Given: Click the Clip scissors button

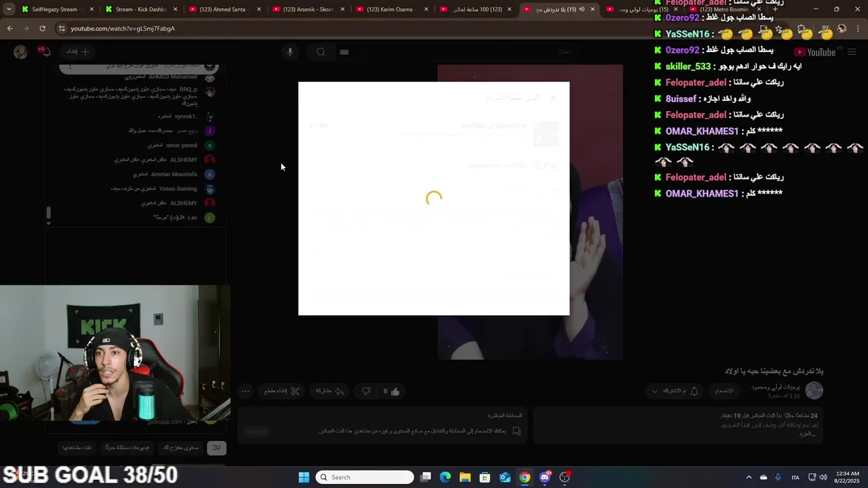Looking at the screenshot, I should click(281, 391).
